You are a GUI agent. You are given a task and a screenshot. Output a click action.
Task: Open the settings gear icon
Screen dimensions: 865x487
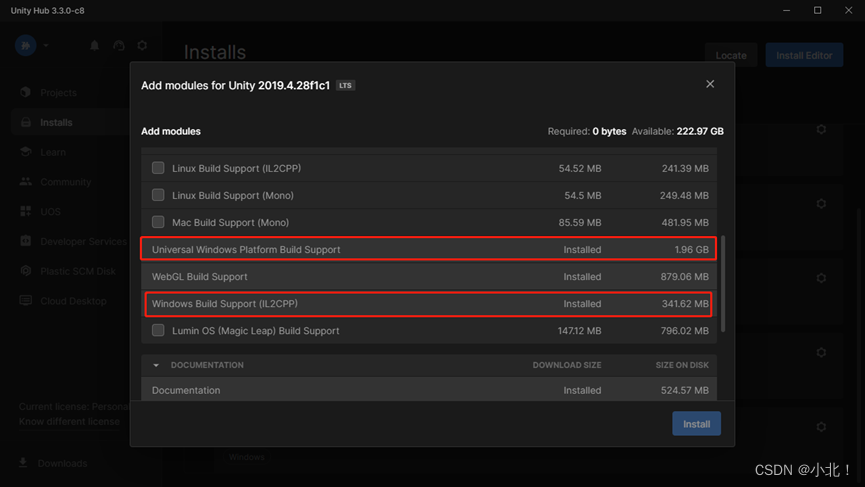tap(142, 45)
